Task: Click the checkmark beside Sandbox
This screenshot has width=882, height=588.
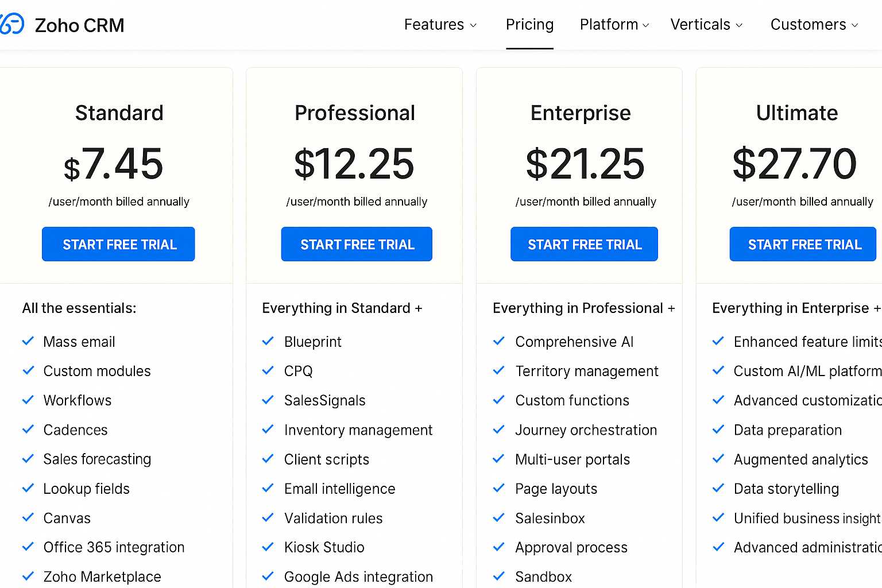Action: 499,576
